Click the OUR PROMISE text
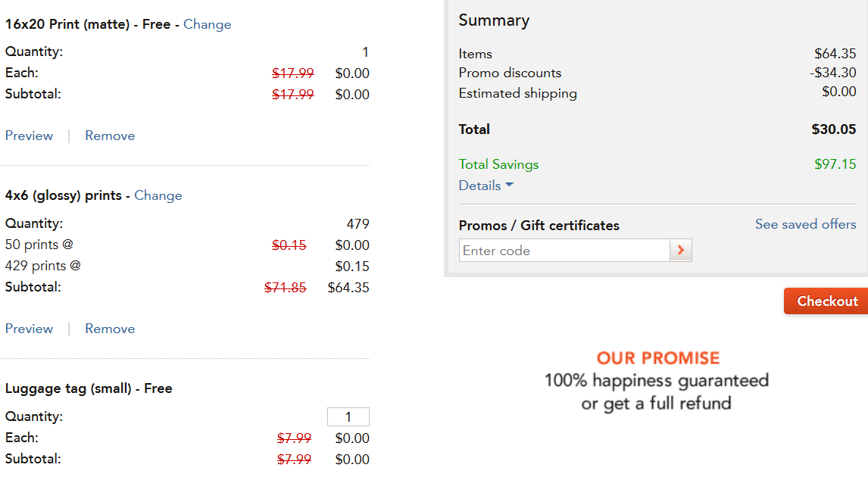The width and height of the screenshot is (868, 477). click(x=657, y=357)
